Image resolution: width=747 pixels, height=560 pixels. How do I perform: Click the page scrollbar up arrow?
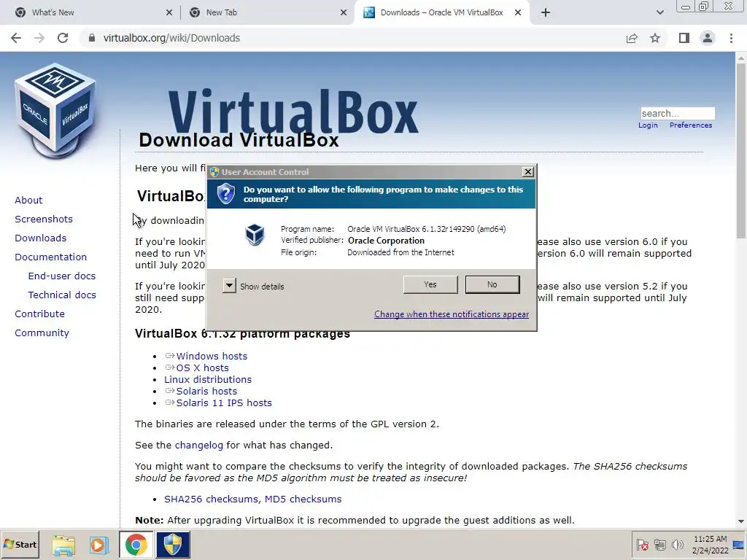coord(741,58)
